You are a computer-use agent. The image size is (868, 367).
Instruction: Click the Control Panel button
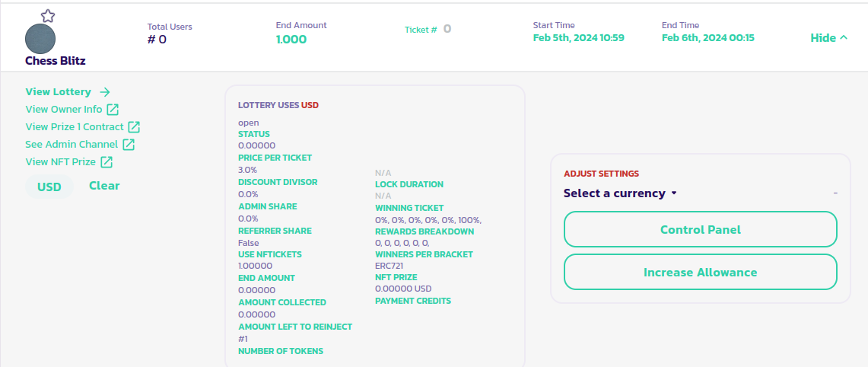[700, 230]
